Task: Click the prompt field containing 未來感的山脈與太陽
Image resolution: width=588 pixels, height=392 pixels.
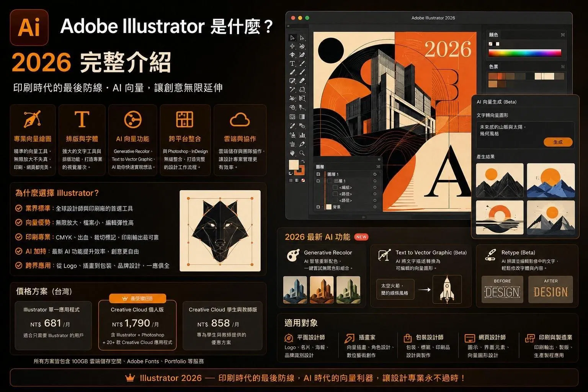Action: pyautogui.click(x=525, y=135)
